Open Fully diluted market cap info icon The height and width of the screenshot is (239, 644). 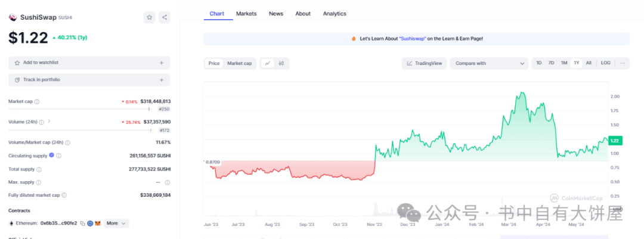click(64, 195)
